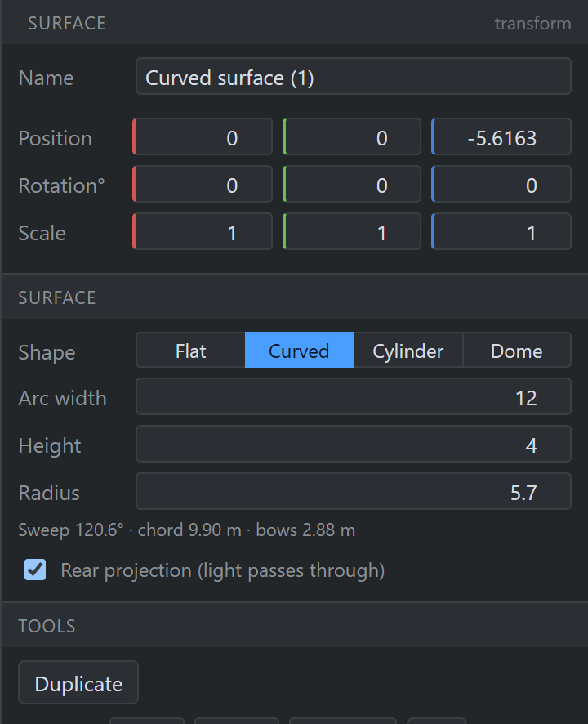The width and height of the screenshot is (588, 724).
Task: Click the Arc width field showing 12
Action: point(353,397)
